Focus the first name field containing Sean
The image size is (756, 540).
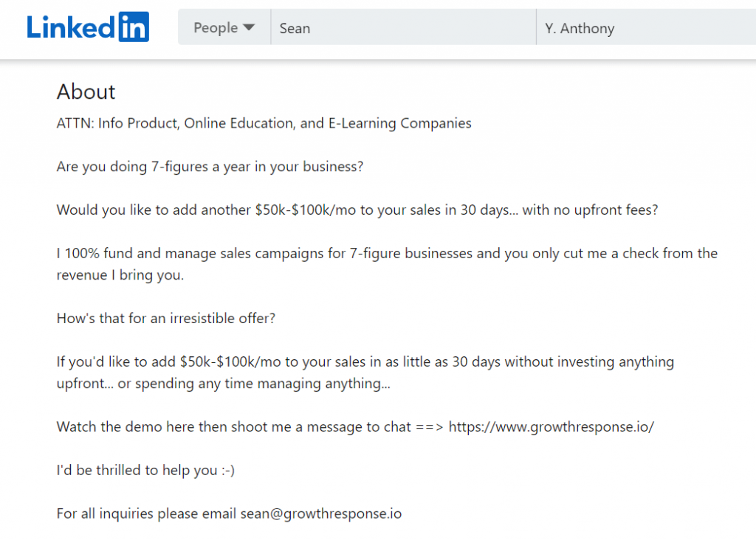click(402, 29)
